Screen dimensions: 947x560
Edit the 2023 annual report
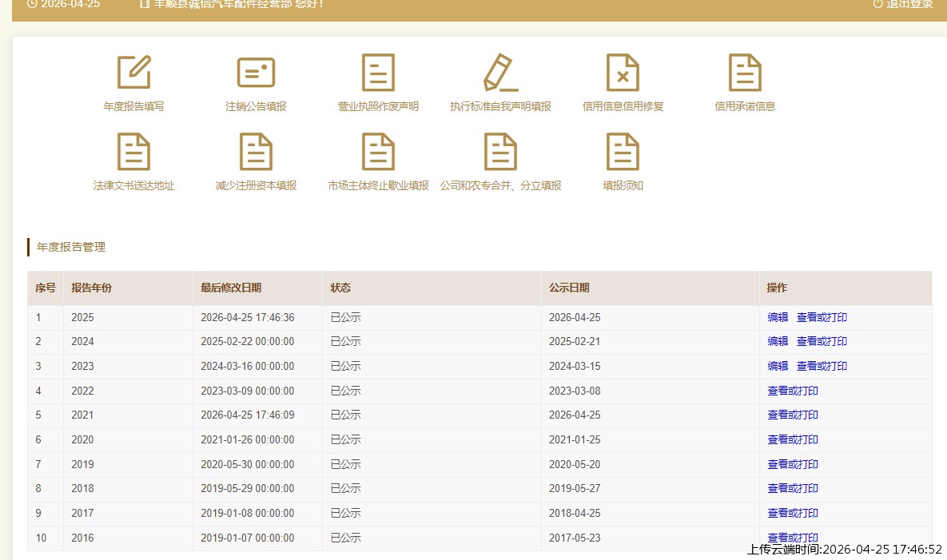778,366
